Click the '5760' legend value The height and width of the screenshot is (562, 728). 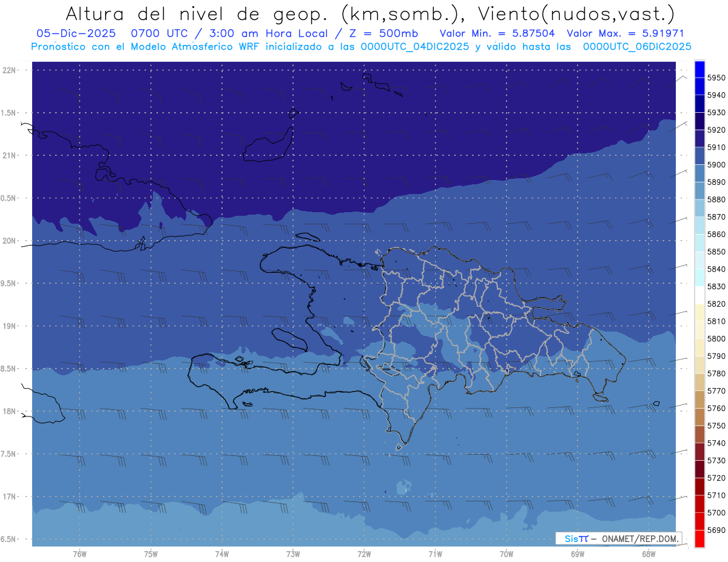tap(716, 408)
